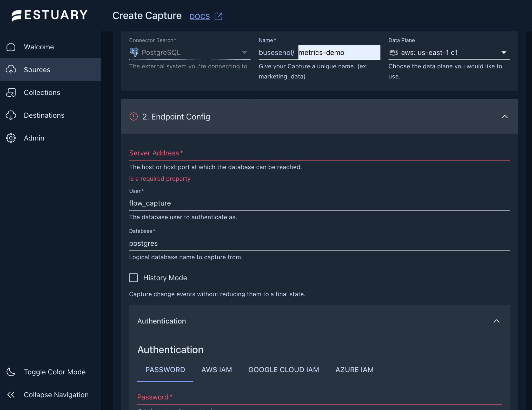Click the Destinations cloud download icon
The image size is (532, 410).
coord(11,115)
